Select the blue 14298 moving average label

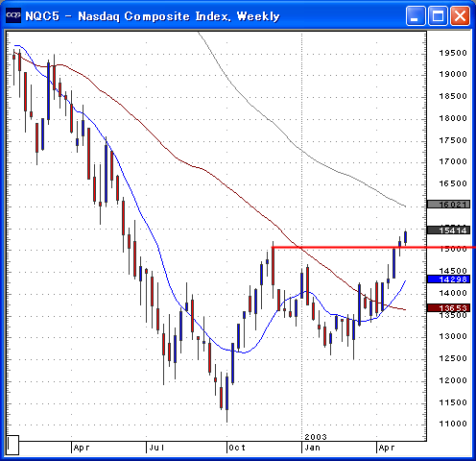click(x=448, y=279)
